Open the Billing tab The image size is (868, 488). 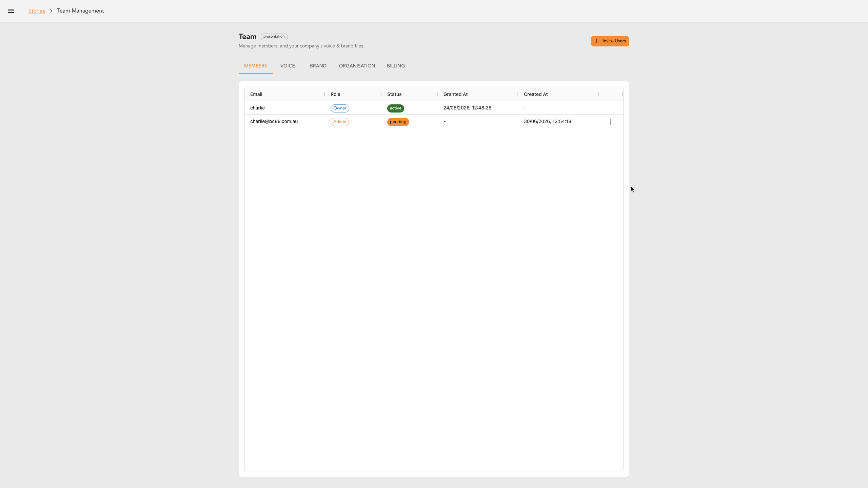[396, 66]
